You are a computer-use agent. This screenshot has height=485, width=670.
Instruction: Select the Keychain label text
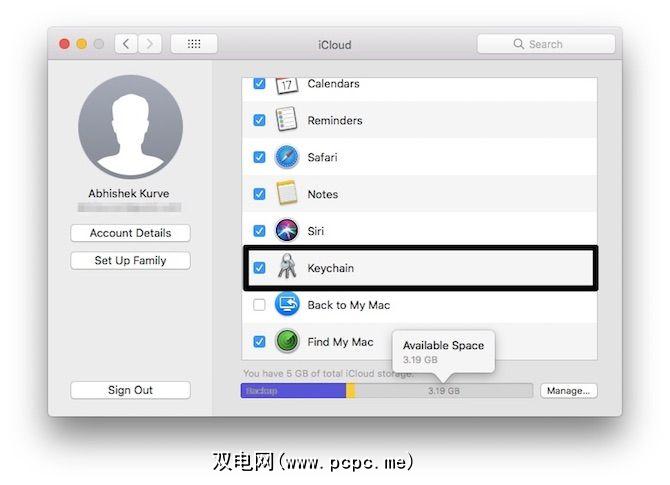pyautogui.click(x=331, y=268)
